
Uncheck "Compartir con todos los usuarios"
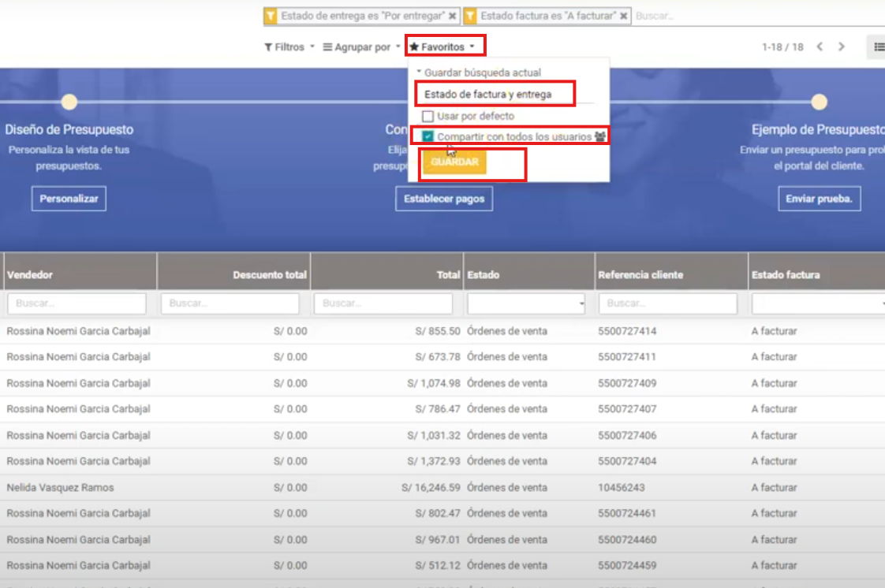click(428, 136)
